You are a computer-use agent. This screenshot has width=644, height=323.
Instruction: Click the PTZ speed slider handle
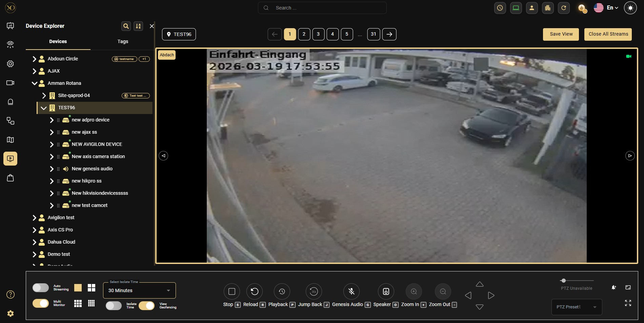(x=563, y=281)
